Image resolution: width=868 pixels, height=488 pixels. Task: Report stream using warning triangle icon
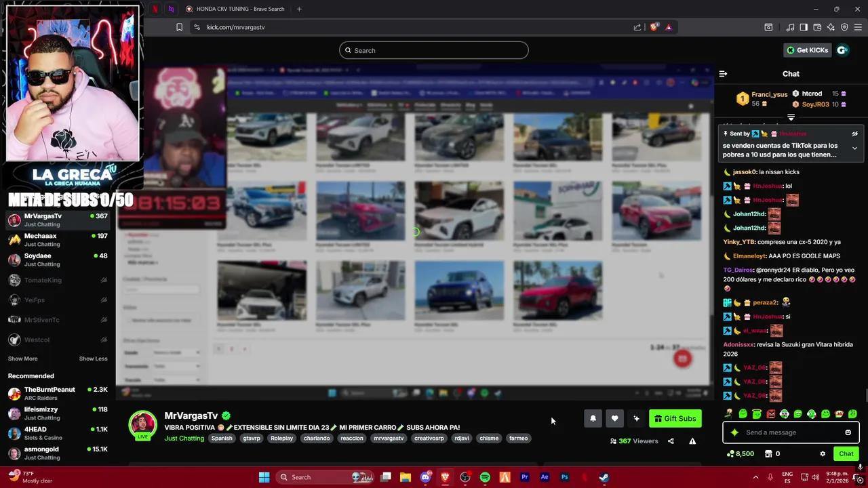point(692,441)
